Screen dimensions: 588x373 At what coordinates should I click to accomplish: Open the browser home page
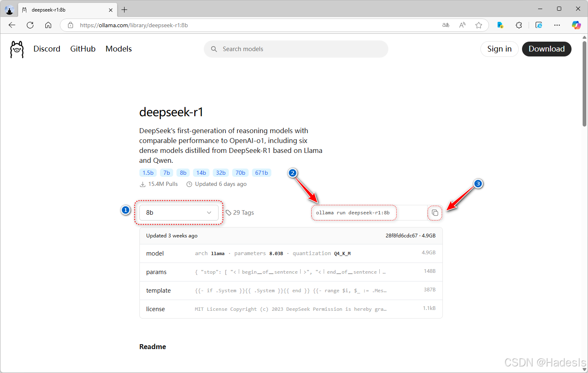[x=48, y=25]
